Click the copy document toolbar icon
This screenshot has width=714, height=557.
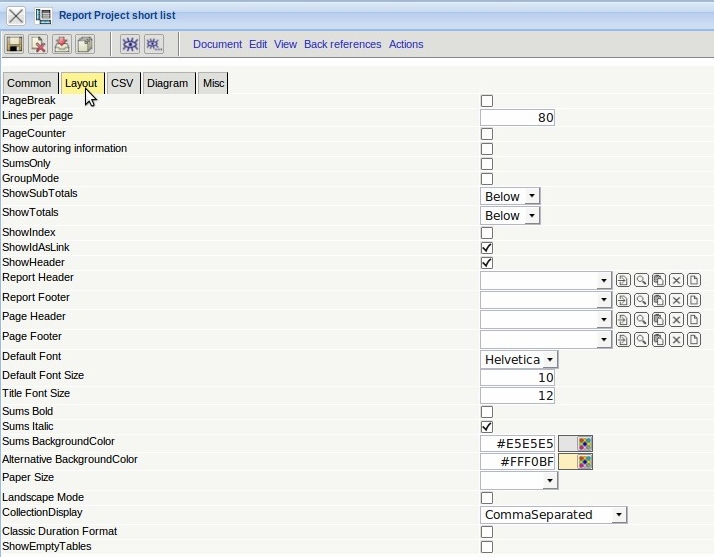[85, 44]
